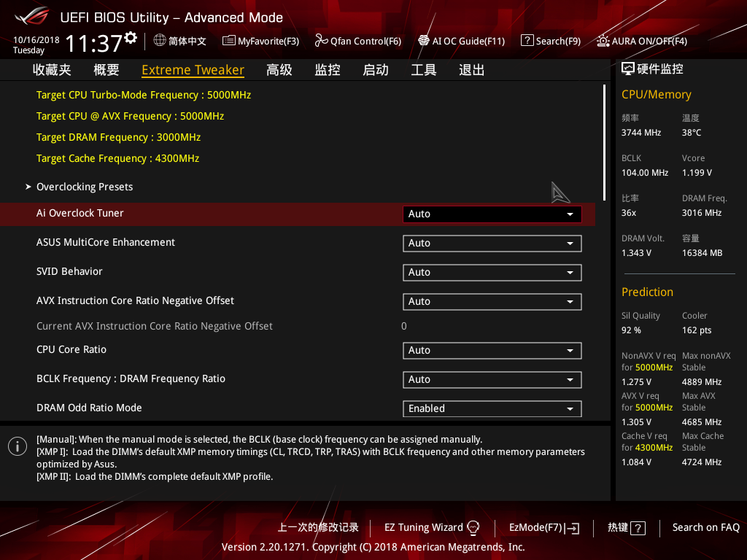Click 上一次的修改记录 button

point(318,527)
